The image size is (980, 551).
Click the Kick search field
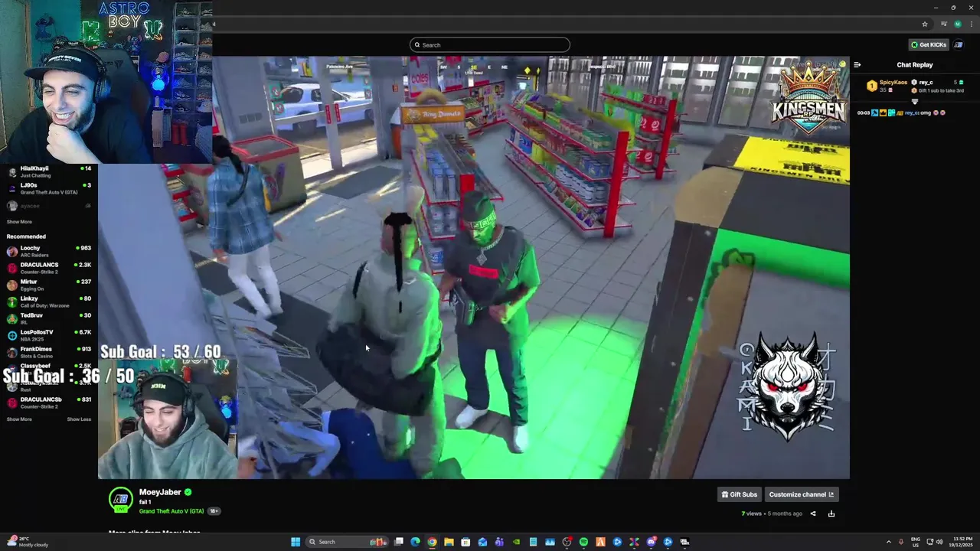490,45
